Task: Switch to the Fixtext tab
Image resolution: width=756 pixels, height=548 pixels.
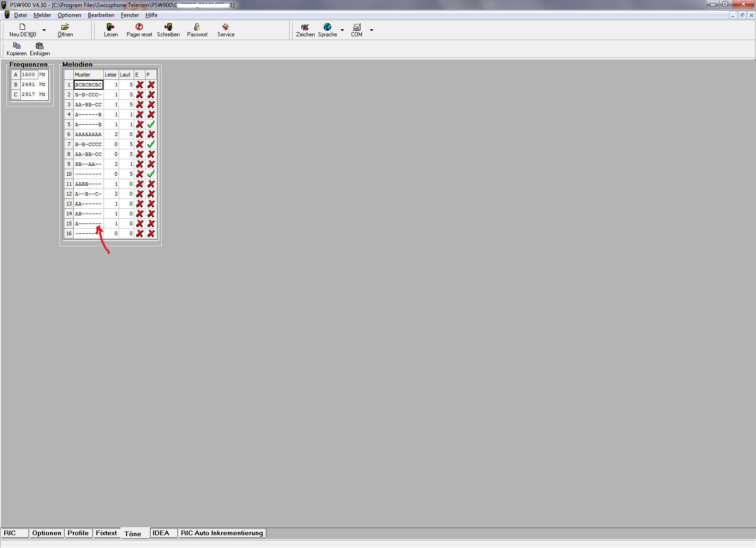Action: [106, 533]
